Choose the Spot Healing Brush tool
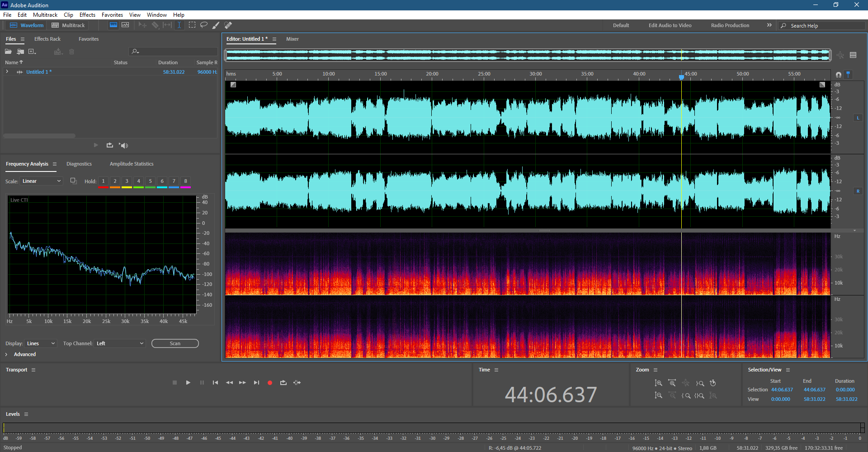868x452 pixels. coord(228,25)
